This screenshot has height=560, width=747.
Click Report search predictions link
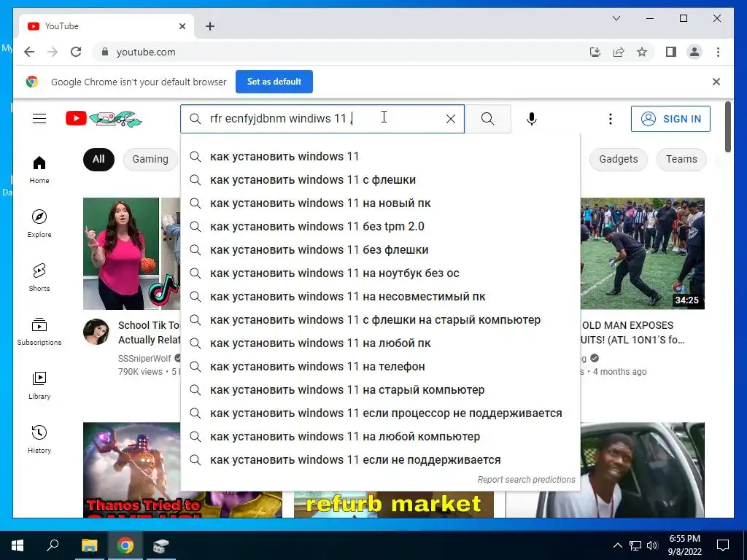coord(527,480)
